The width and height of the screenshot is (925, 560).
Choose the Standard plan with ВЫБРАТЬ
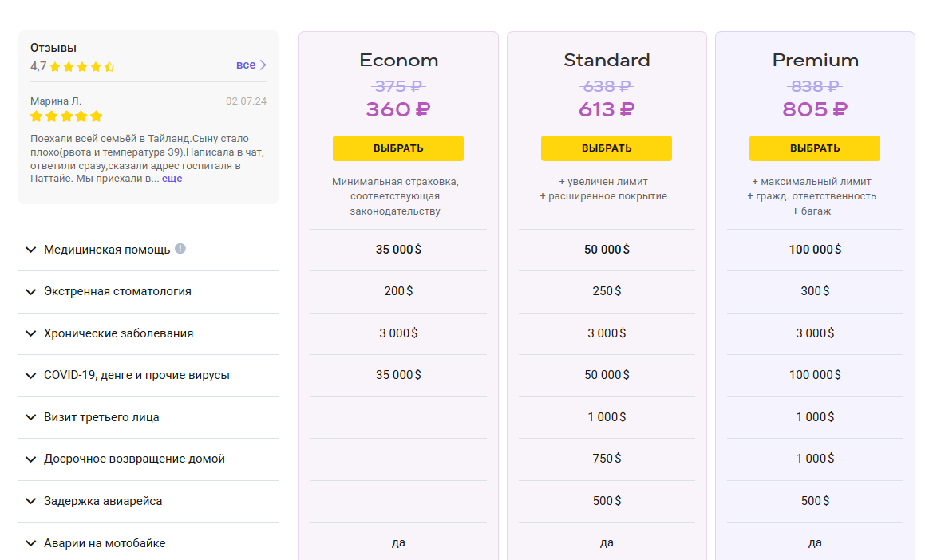coord(607,148)
